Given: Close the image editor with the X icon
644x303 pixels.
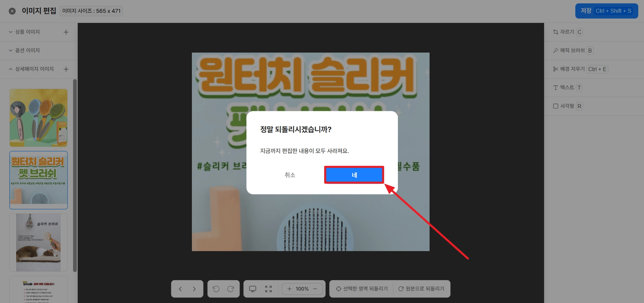Looking at the screenshot, I should click(x=12, y=11).
